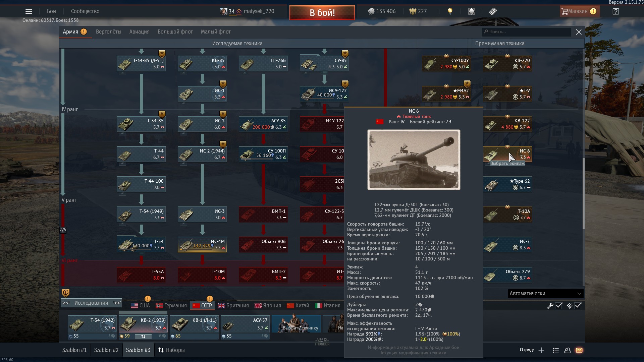The height and width of the screenshot is (362, 644).
Task: Click the 2/5 rank progress indicator
Action: [63, 230]
